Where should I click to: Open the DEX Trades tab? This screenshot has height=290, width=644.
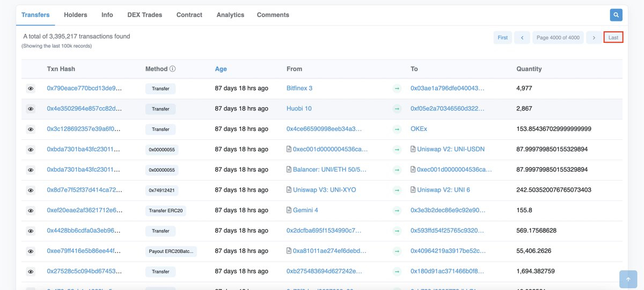(x=145, y=15)
